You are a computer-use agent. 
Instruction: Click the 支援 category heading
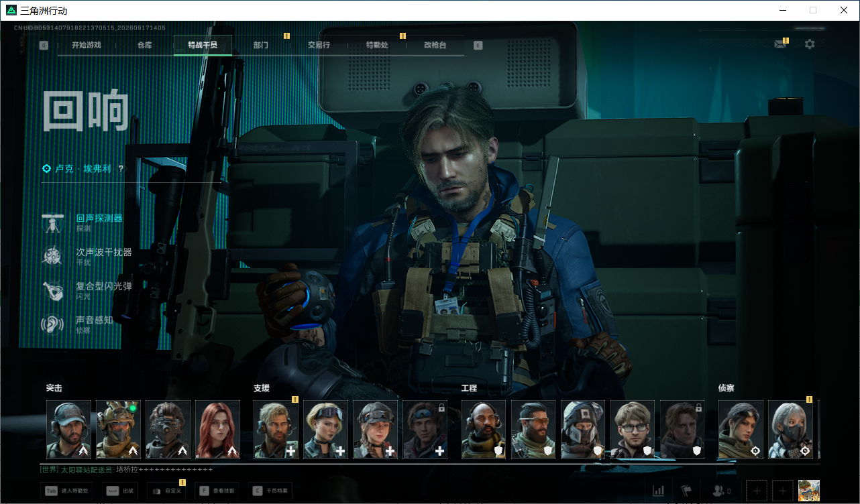point(262,388)
